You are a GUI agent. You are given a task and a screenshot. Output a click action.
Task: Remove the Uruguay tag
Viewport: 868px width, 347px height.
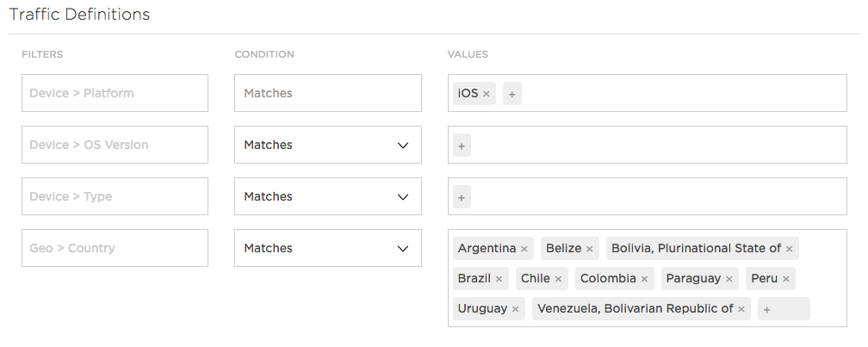coord(515,309)
